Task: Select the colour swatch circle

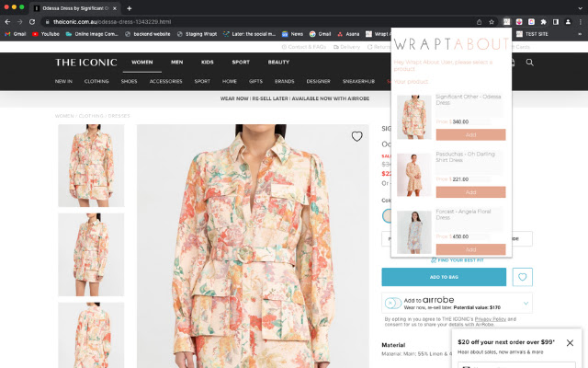Action: click(388, 216)
